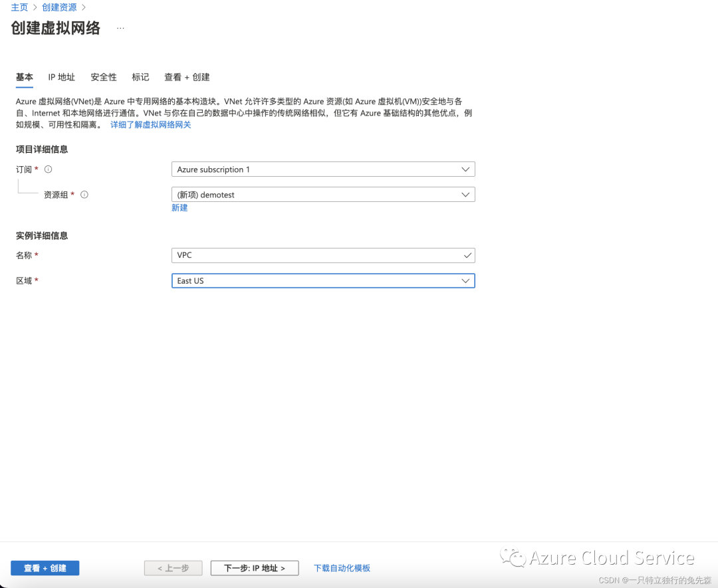Open 详细了解虚拟网络网关 link
Viewport: 718px width, 588px height.
click(x=150, y=125)
